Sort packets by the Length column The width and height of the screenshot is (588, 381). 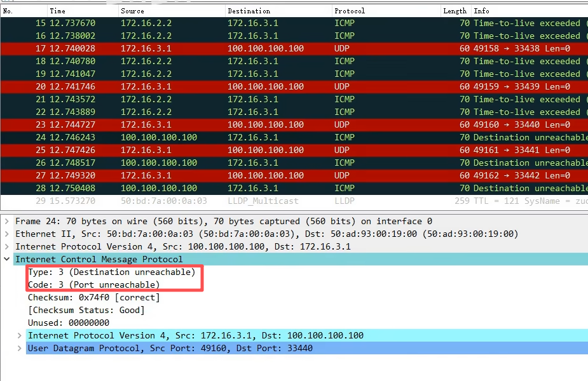coord(455,11)
